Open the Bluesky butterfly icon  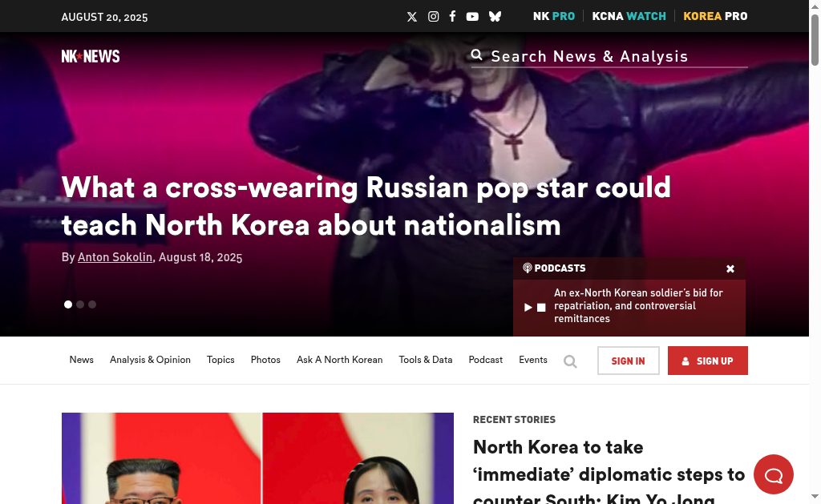pos(495,17)
